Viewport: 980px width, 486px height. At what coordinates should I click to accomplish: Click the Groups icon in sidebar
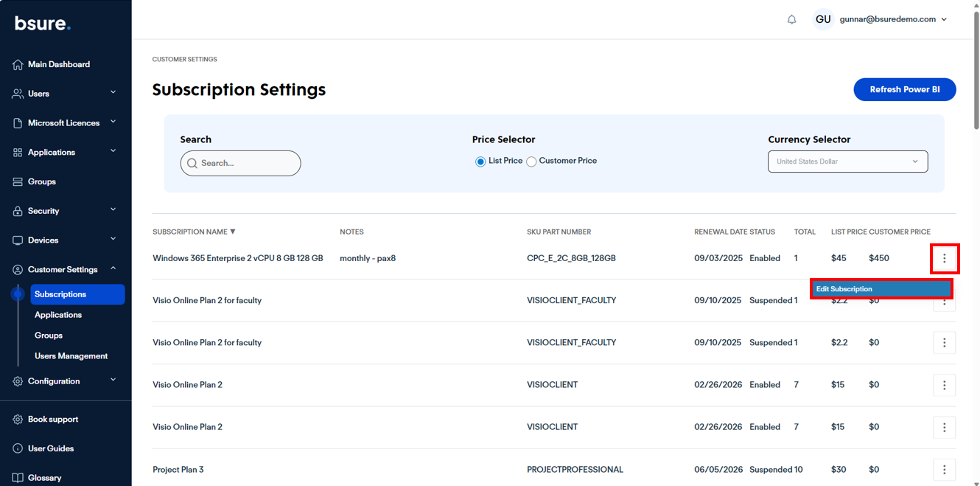click(x=18, y=182)
